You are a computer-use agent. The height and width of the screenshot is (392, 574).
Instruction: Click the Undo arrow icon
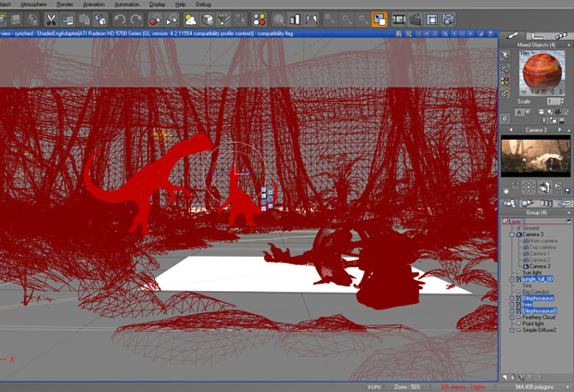pos(119,20)
